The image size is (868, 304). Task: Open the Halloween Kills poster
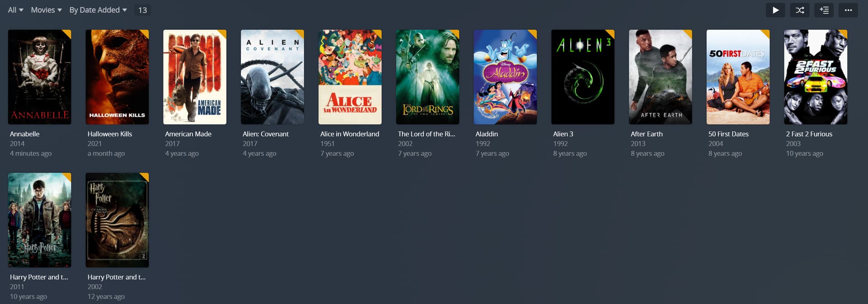click(x=117, y=77)
